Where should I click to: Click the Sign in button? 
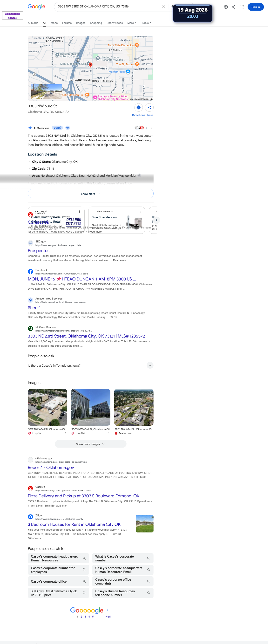[256, 7]
